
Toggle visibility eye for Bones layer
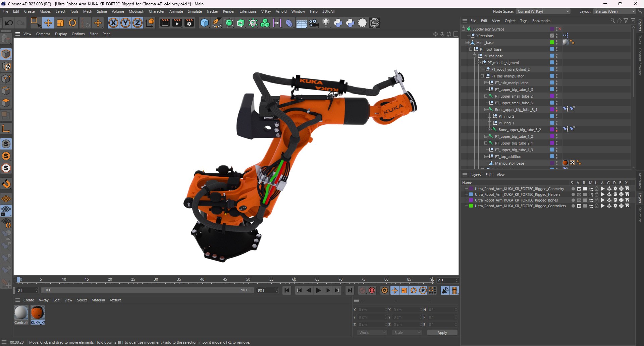pos(579,200)
